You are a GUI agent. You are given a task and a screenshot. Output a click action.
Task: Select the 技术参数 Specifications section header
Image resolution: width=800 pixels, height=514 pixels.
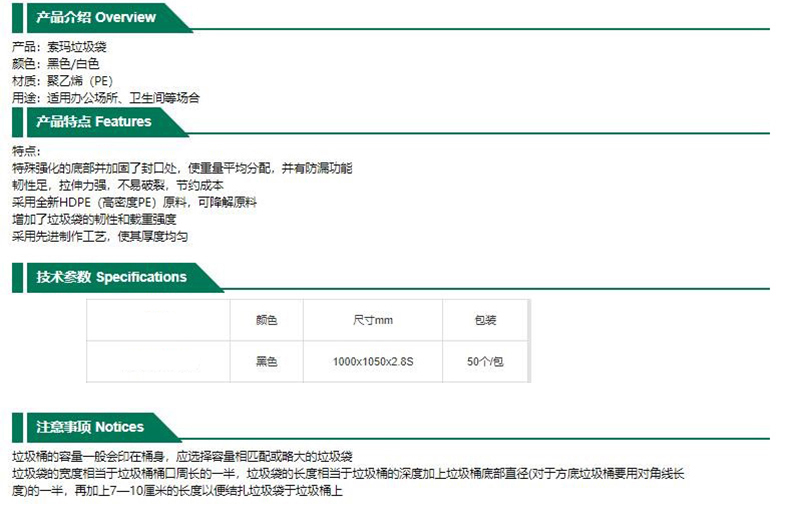(111, 277)
